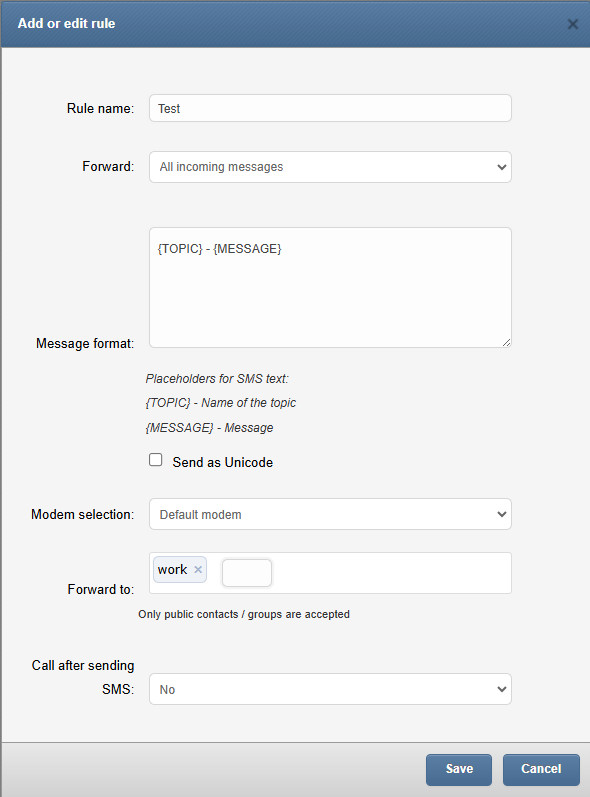Select the work contact chip
Screen dimensions: 590x797
pos(172,569)
